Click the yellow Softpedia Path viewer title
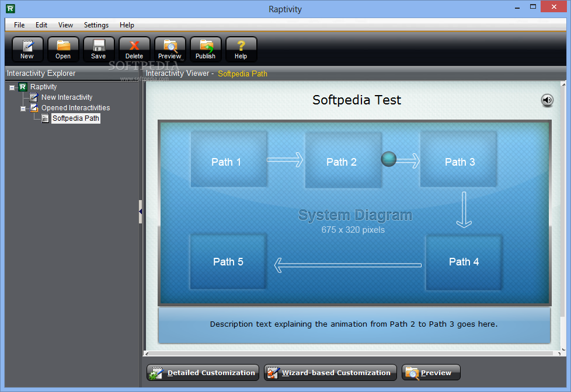 (x=242, y=73)
